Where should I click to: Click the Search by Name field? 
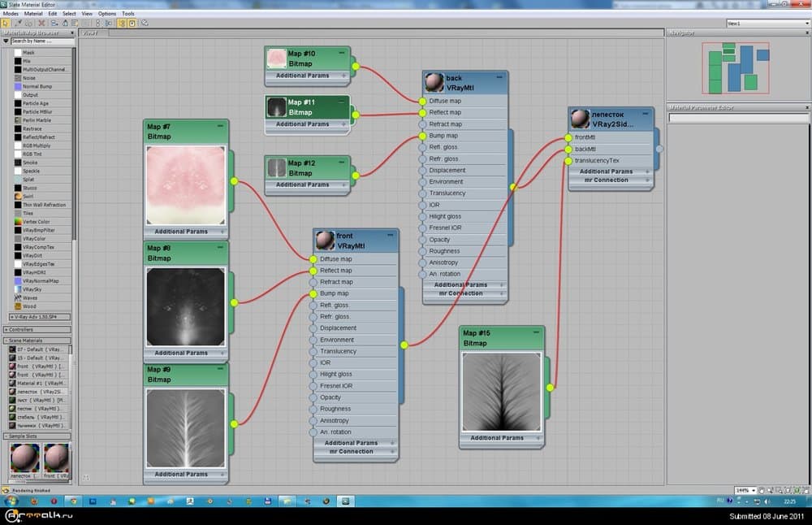point(41,41)
